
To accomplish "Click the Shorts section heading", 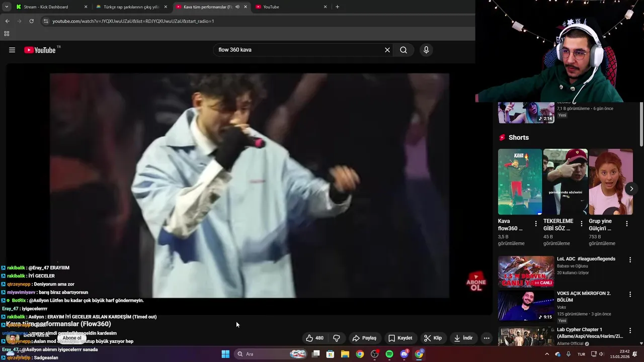I will pyautogui.click(x=518, y=137).
